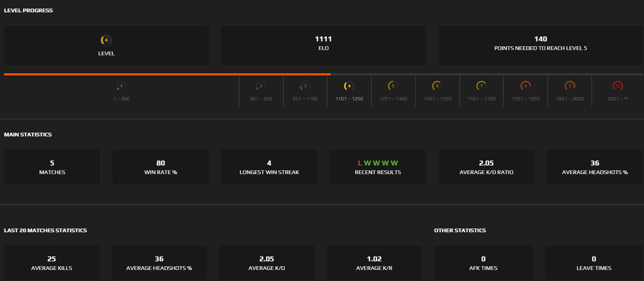Select the level 6 skill icon
Screen dimensions: 644x281
pyautogui.click(x=437, y=86)
